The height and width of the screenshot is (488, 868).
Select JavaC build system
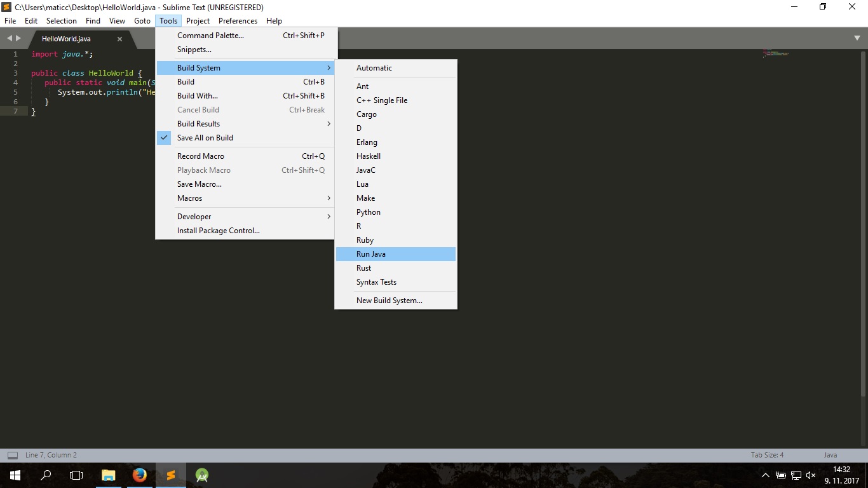[396, 170]
